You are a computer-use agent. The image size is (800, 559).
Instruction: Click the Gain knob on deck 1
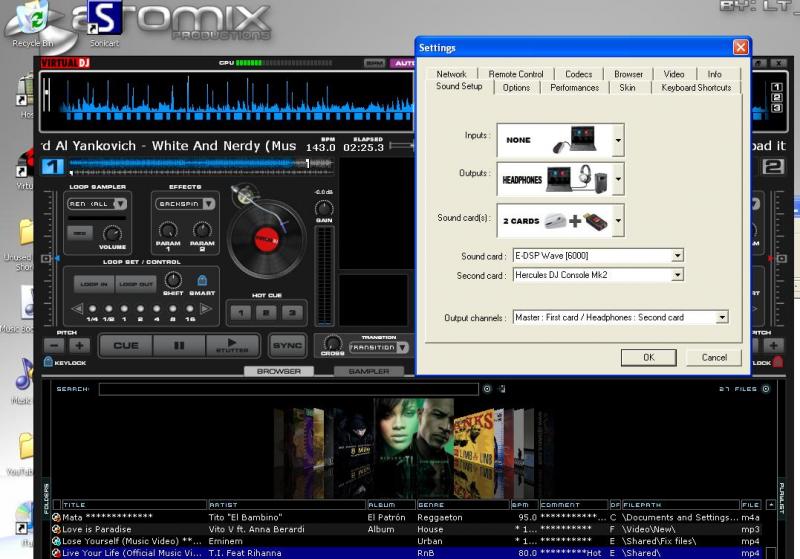324,208
